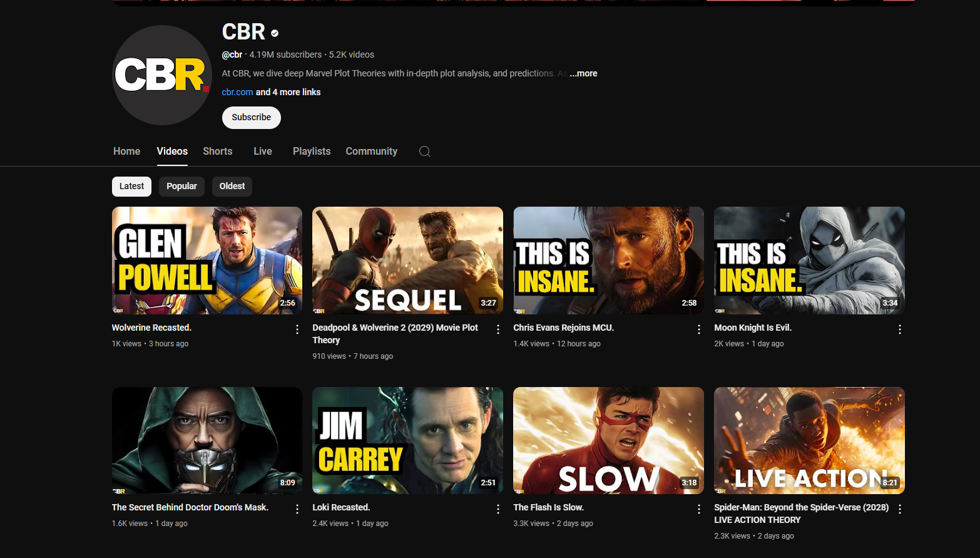Expand channel description with ...more
980x558 pixels.
pos(583,73)
